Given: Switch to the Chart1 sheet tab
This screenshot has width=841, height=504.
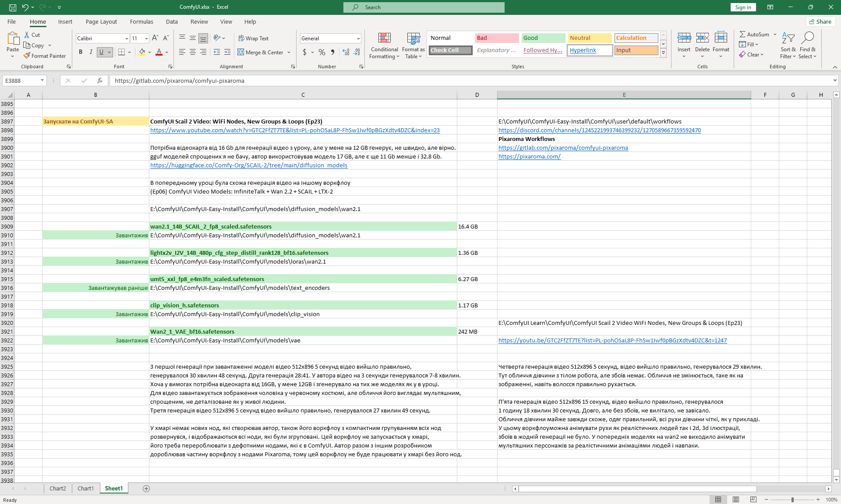Looking at the screenshot, I should pos(85,488).
